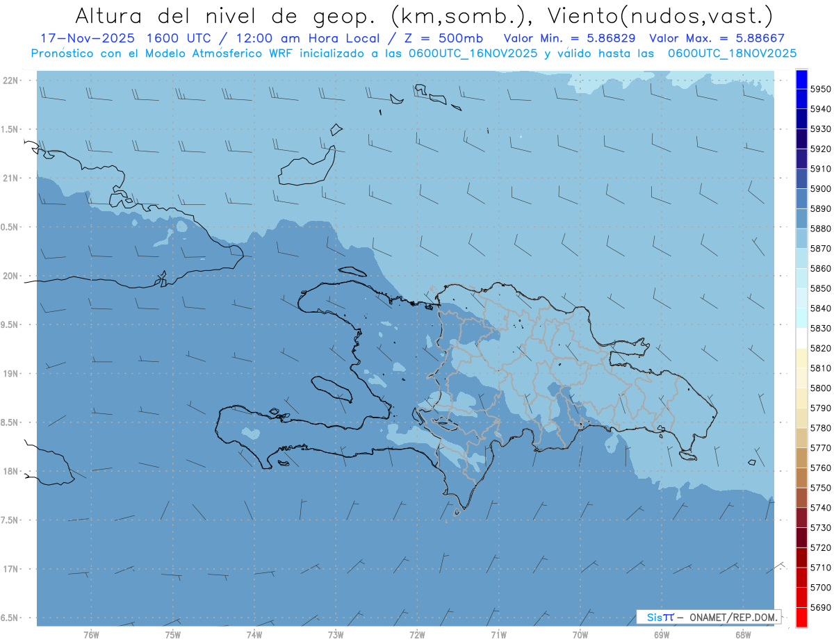The width and height of the screenshot is (834, 644).
Task: Click the '8.5N' latitude label
Action: pyautogui.click(x=10, y=422)
